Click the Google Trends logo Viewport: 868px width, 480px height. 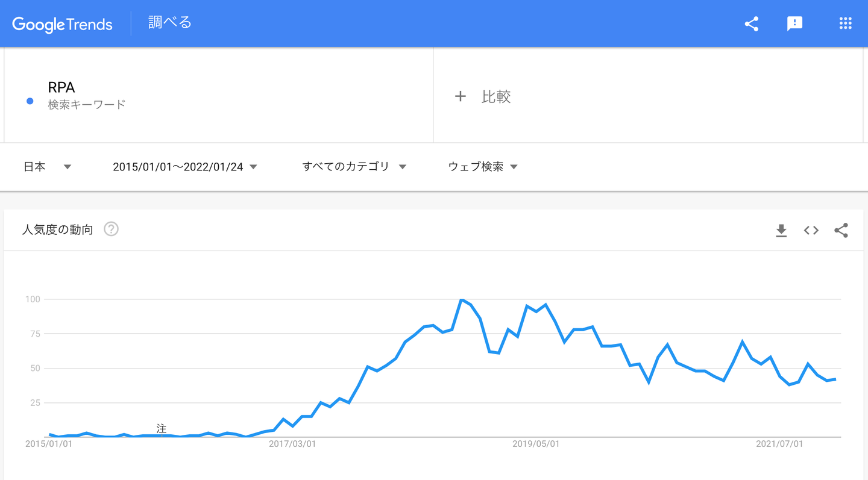tap(62, 24)
